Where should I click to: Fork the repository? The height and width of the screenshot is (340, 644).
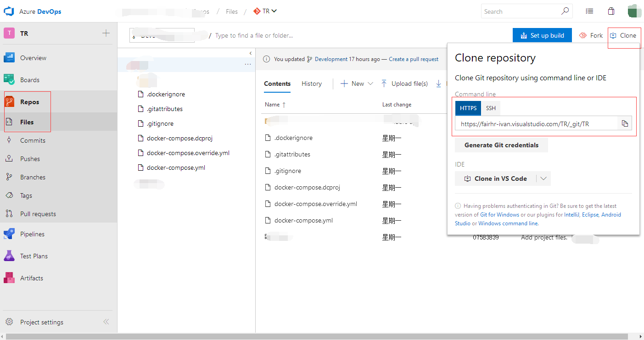pos(591,35)
